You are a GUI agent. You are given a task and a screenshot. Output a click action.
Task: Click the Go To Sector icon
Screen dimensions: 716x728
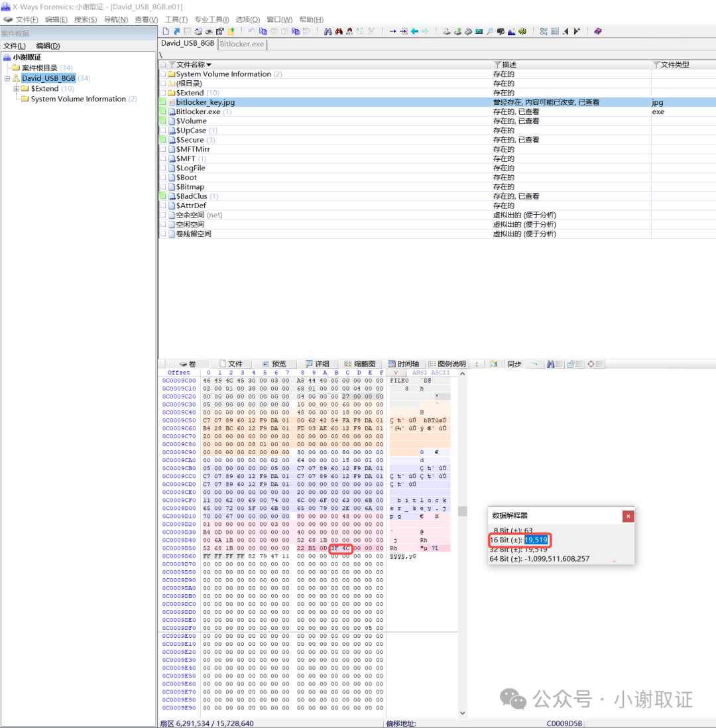point(404,31)
